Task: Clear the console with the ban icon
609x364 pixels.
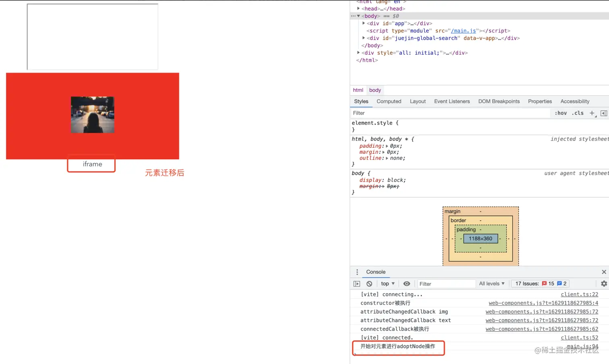Action: pos(369,284)
